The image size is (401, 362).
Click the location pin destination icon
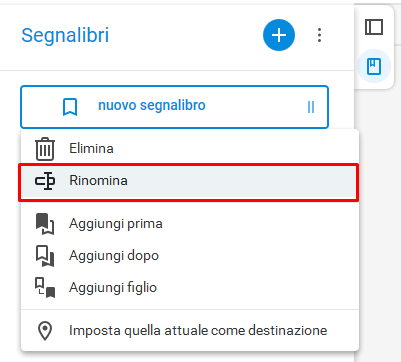pyautogui.click(x=45, y=331)
